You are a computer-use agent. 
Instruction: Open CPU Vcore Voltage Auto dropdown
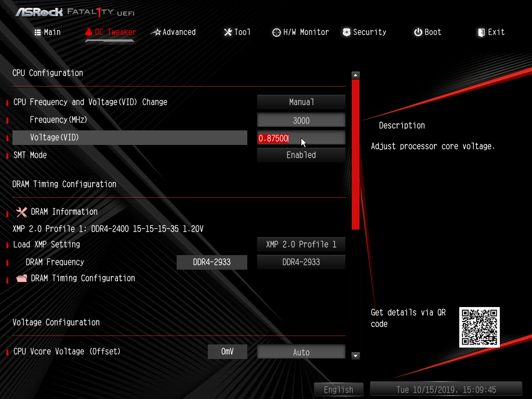tap(301, 352)
